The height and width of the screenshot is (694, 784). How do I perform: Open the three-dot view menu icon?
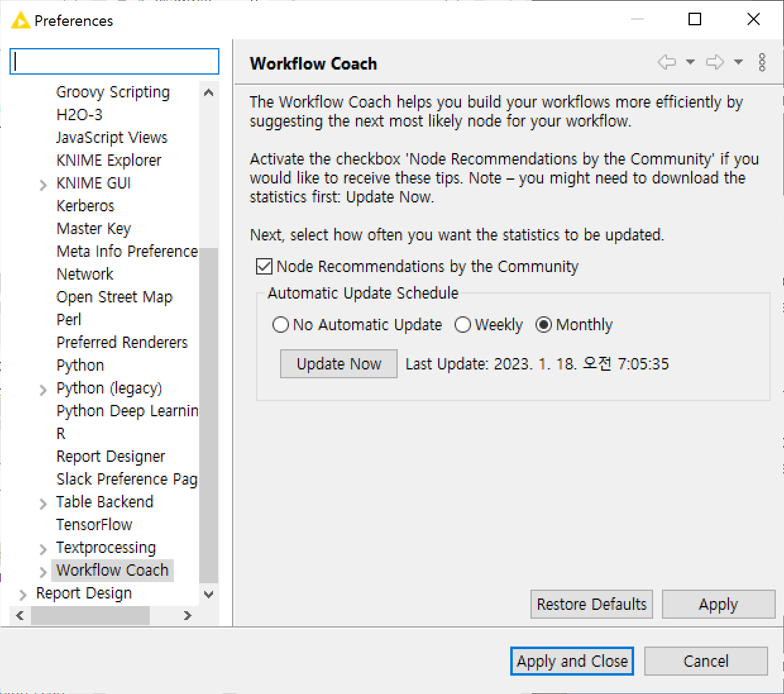[x=763, y=62]
